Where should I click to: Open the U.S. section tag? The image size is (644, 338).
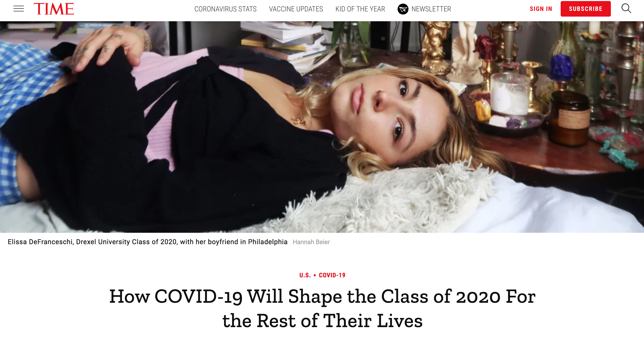(305, 275)
